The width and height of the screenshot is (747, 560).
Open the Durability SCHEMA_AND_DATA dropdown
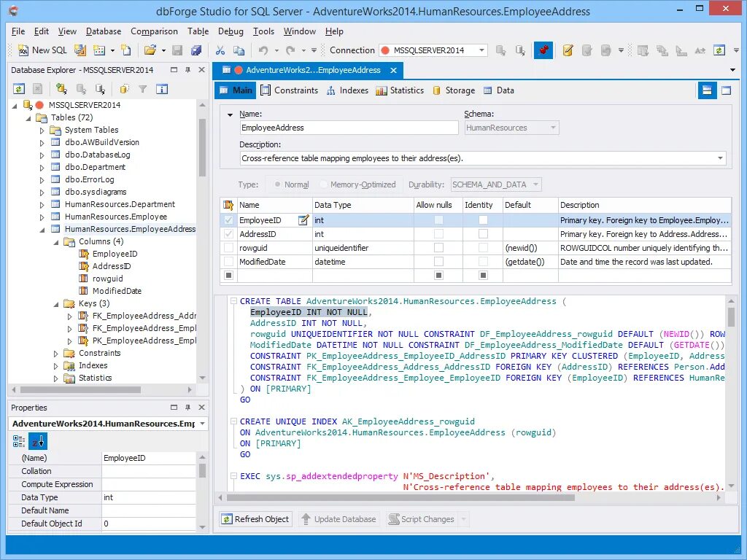click(x=535, y=184)
